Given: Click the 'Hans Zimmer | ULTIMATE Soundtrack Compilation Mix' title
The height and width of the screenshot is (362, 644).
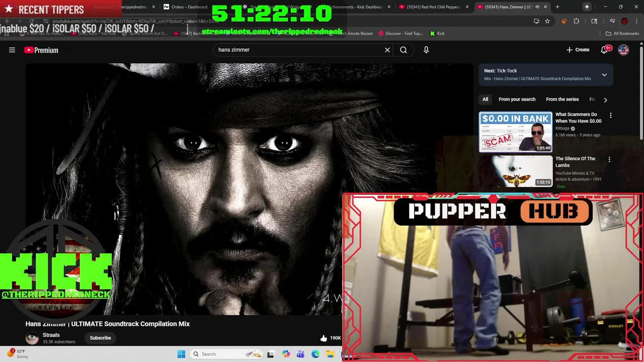Looking at the screenshot, I should point(108,324).
